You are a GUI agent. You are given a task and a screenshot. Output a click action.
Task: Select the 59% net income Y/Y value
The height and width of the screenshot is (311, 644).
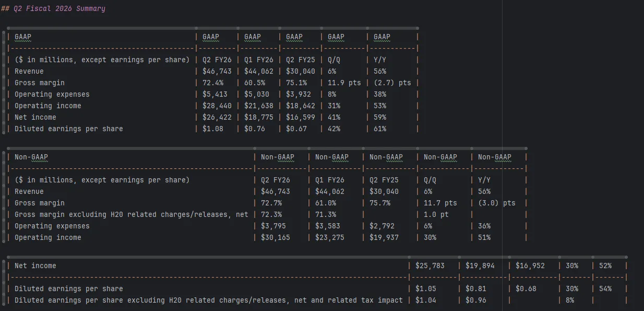tap(380, 117)
